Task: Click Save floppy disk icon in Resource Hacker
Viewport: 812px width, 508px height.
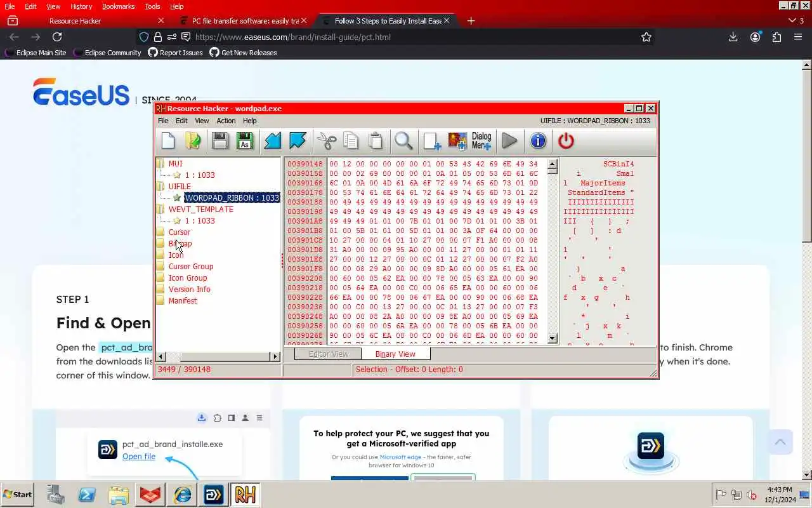Action: (x=219, y=140)
